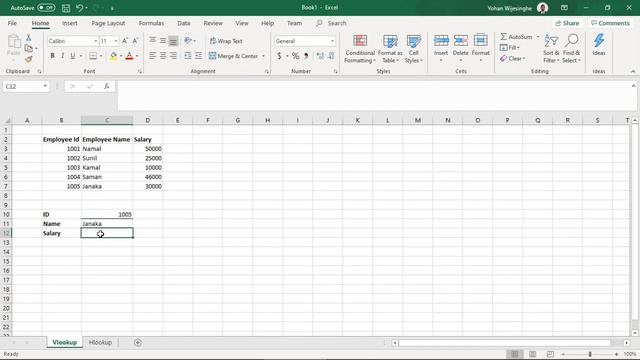
Task: Toggle Middle Align
Action: tap(163, 40)
